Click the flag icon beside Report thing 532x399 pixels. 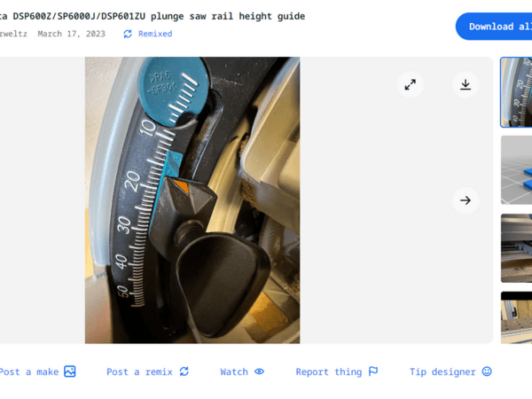(x=373, y=372)
